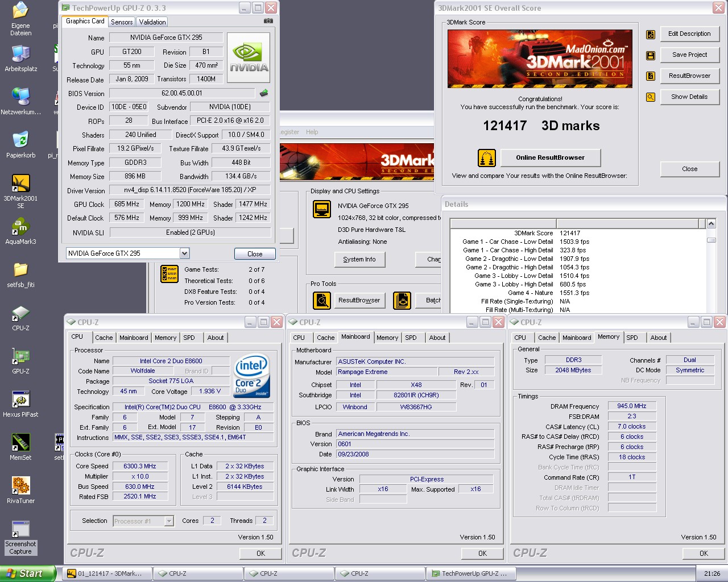Launch AquaMark3 desktop shortcut
728x582 pixels.
point(20,231)
